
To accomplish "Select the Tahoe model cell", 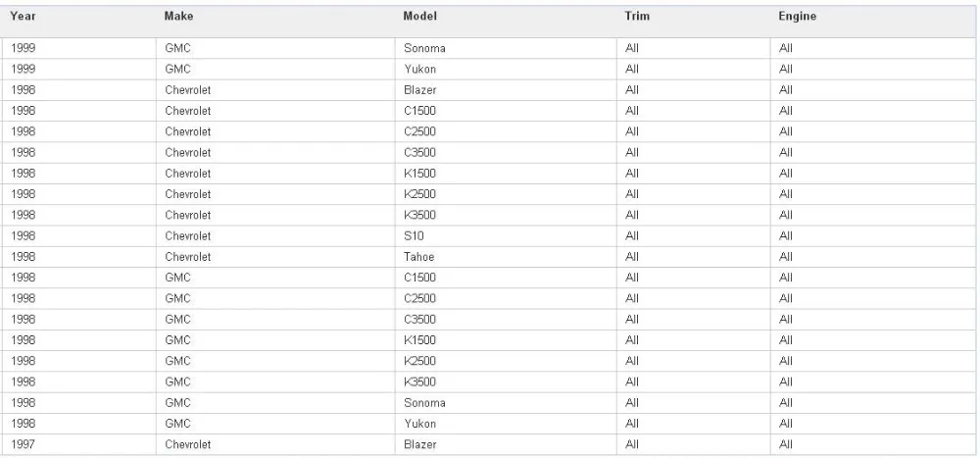I will point(418,257).
